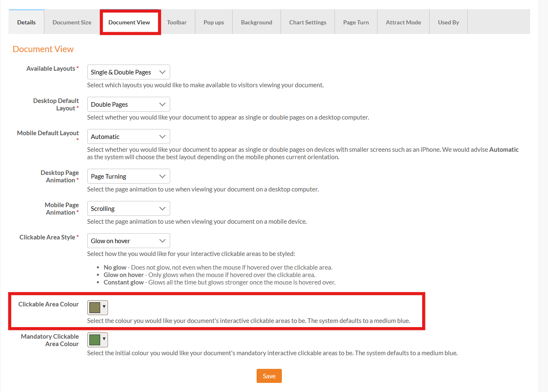Click the orange Save button
Screen dimensions: 548x392
click(x=269, y=376)
